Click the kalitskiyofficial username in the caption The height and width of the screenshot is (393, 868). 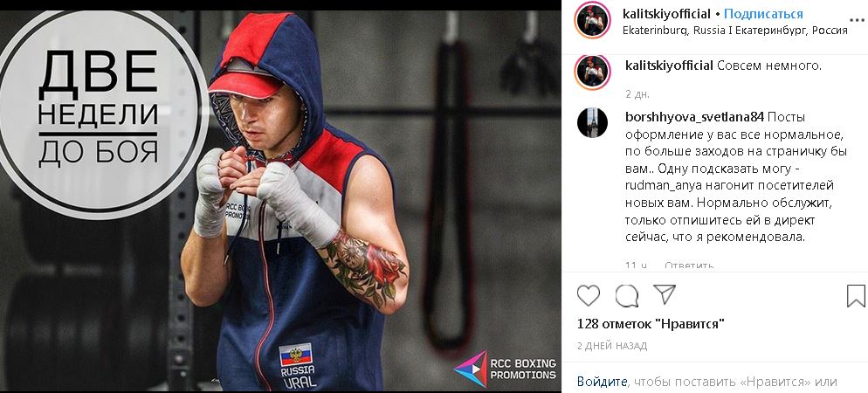[x=669, y=65]
